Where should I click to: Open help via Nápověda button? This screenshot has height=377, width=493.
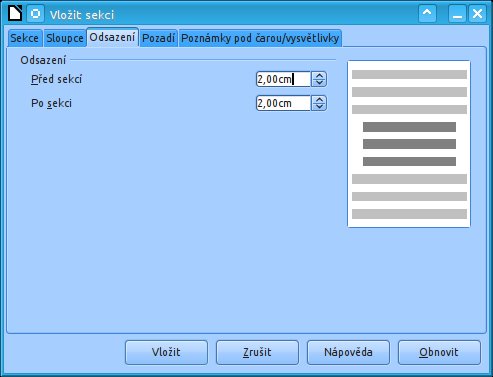pos(348,352)
